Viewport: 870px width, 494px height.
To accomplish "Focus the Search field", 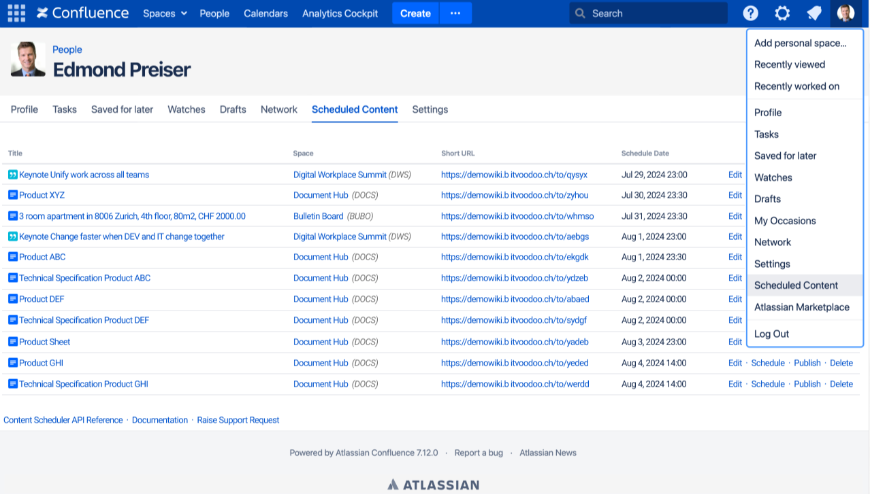I will tap(649, 13).
